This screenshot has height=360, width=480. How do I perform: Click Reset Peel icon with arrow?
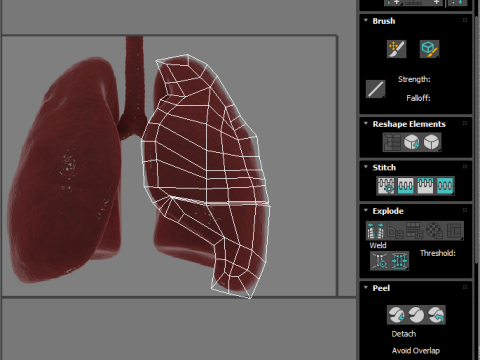click(436, 315)
